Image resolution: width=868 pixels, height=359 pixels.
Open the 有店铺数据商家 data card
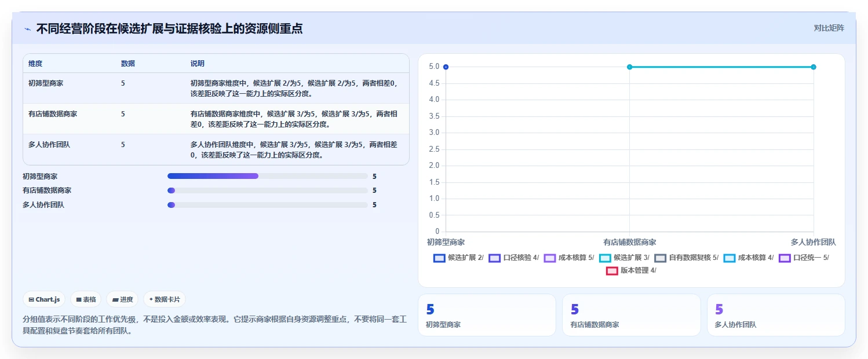pos(632,315)
